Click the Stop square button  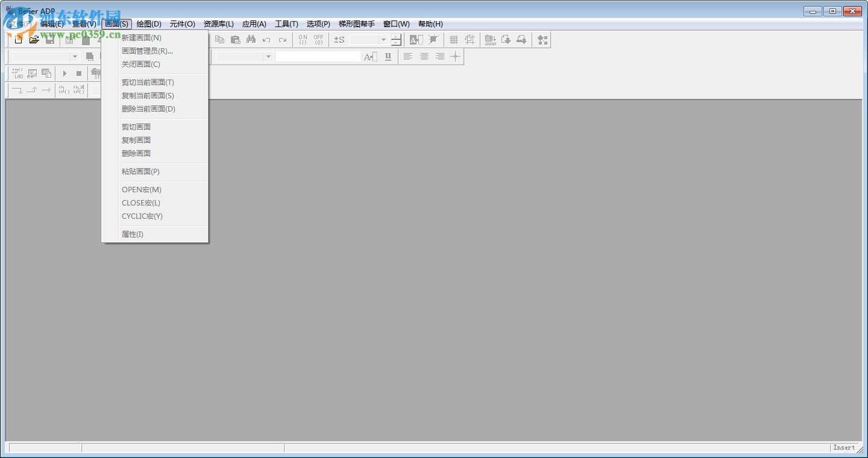(78, 74)
